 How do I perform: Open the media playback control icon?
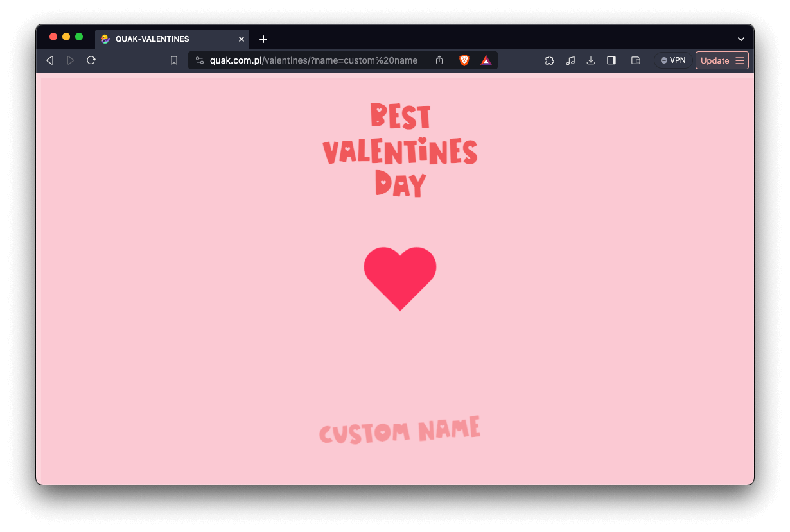(570, 60)
